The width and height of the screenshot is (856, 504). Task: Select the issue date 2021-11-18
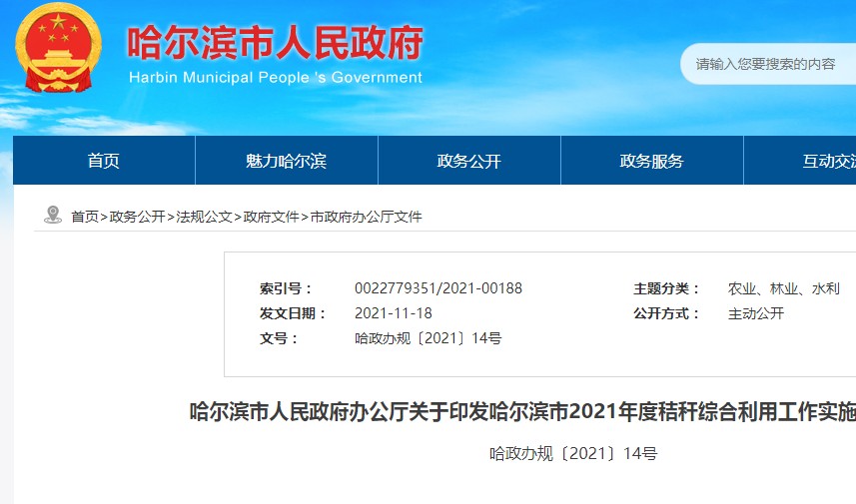(394, 313)
